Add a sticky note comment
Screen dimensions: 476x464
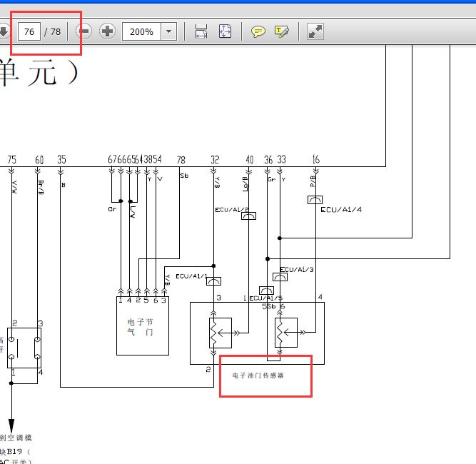pyautogui.click(x=258, y=31)
